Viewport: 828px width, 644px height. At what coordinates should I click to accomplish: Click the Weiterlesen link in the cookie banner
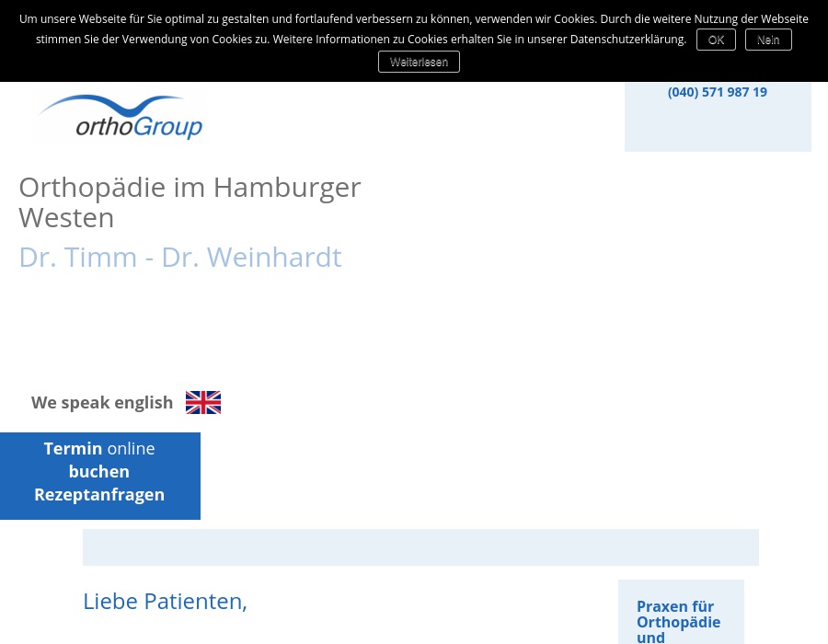tap(419, 62)
